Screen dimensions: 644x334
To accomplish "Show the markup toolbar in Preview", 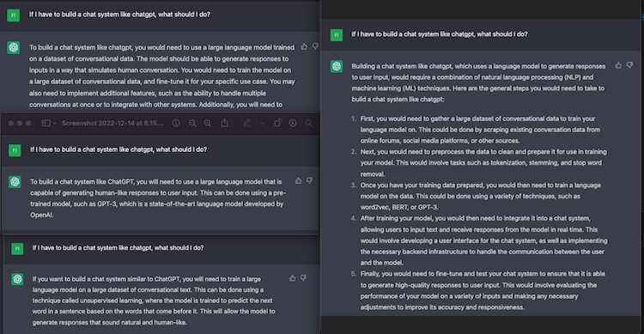I will pos(293,123).
